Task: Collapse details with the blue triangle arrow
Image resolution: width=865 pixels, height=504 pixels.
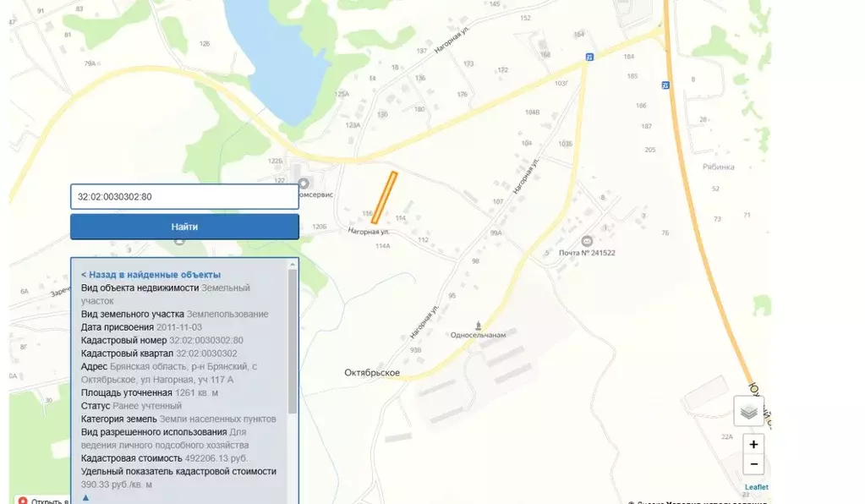Action: [x=85, y=497]
